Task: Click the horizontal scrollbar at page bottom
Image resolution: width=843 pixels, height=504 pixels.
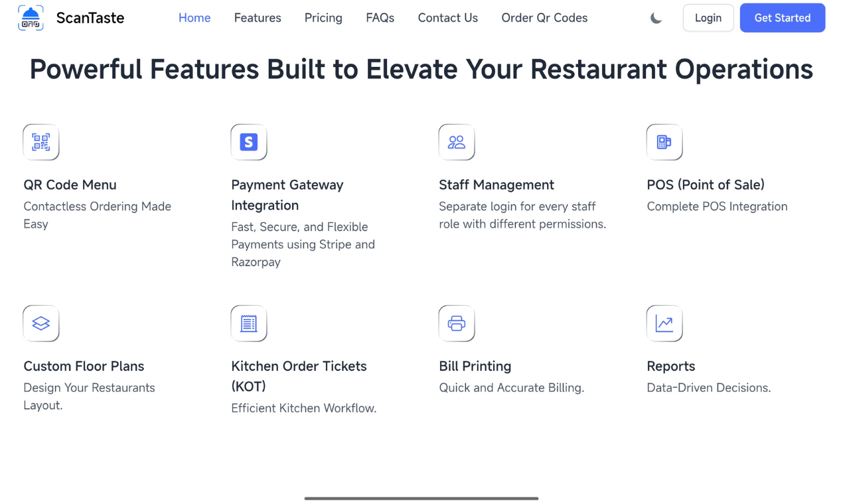Action: (421, 498)
